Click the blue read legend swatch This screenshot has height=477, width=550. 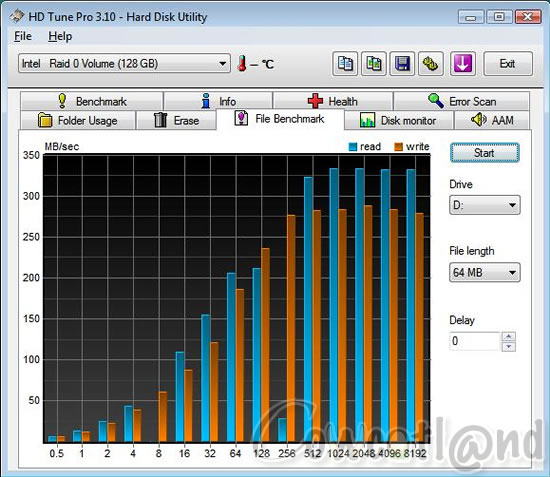pyautogui.click(x=353, y=147)
